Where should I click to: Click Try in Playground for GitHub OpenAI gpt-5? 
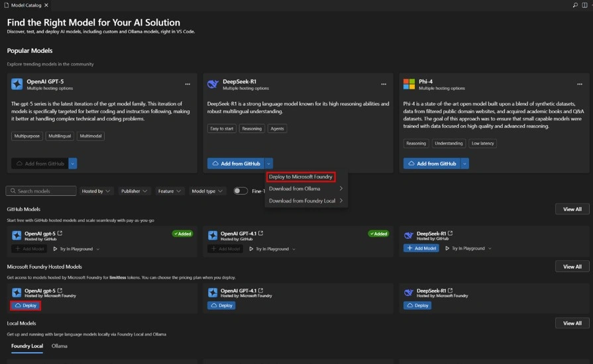click(x=73, y=250)
